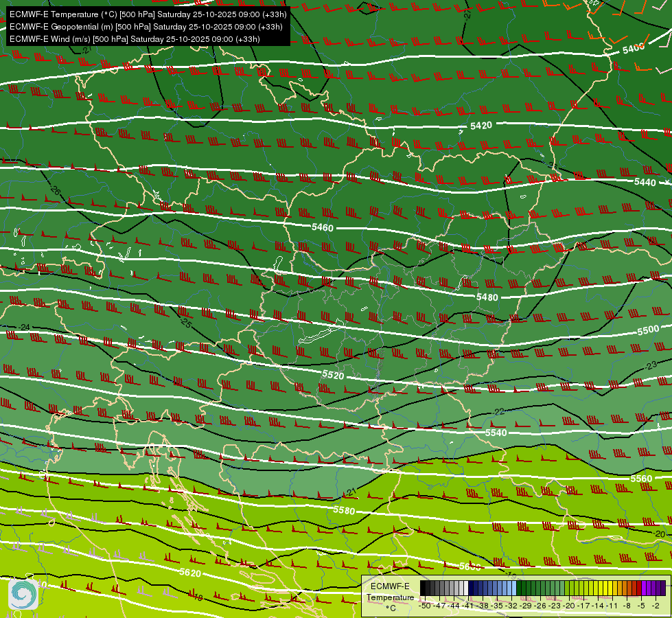Click the 5440 geopotential contour label
Viewport: 672px width, 618px height.
click(645, 182)
